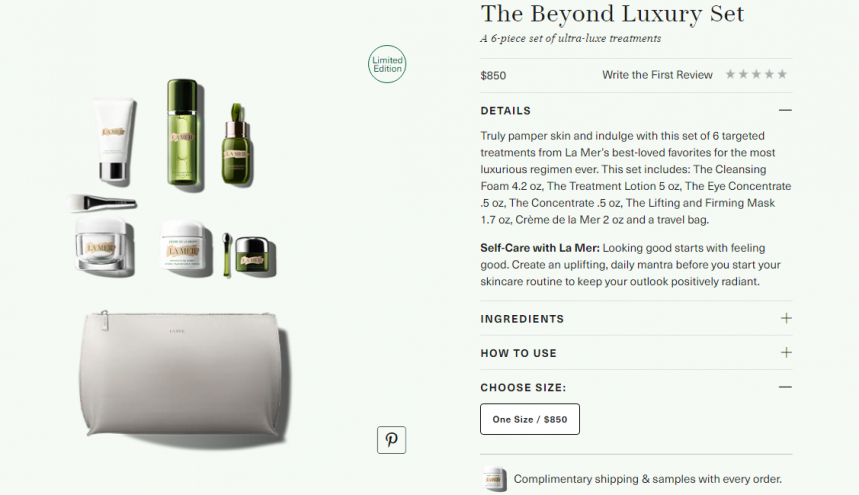Select the One Size / $850 option
The image size is (859, 495).
pyautogui.click(x=530, y=419)
